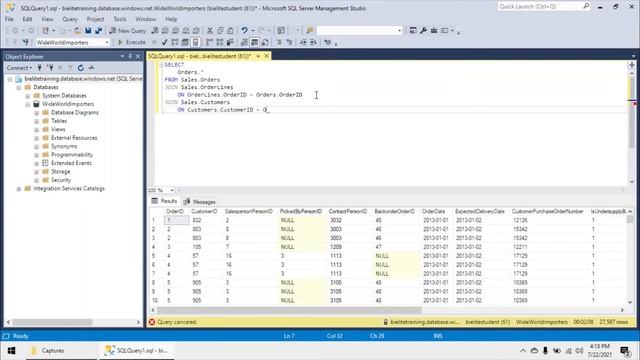Expand the Tables folder node
This screenshot has width=640, height=360.
[x=36, y=121]
